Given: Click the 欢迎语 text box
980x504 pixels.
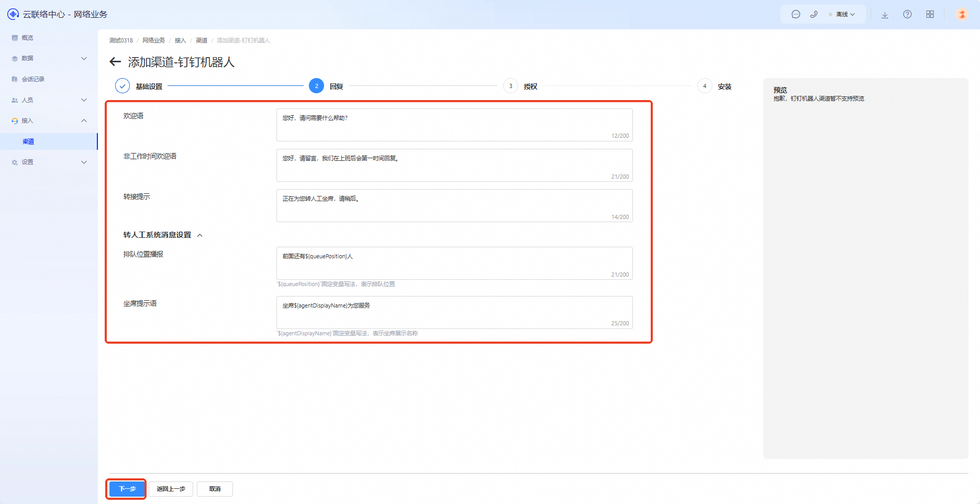Looking at the screenshot, I should (x=454, y=125).
